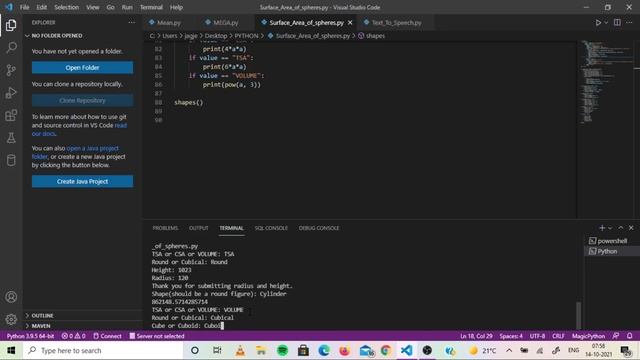
Task: Open the Explorer view in activity bar
Action: [11, 25]
